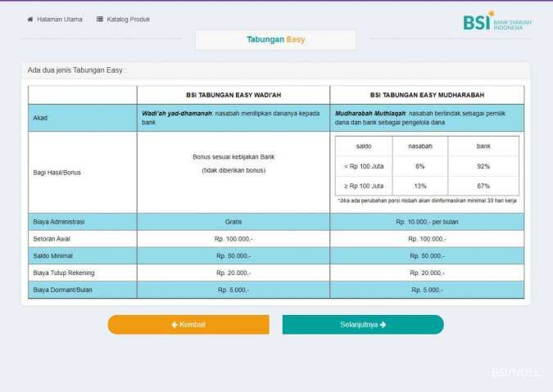Go back with the Kembali button
This screenshot has height=392, width=553.
[x=188, y=324]
